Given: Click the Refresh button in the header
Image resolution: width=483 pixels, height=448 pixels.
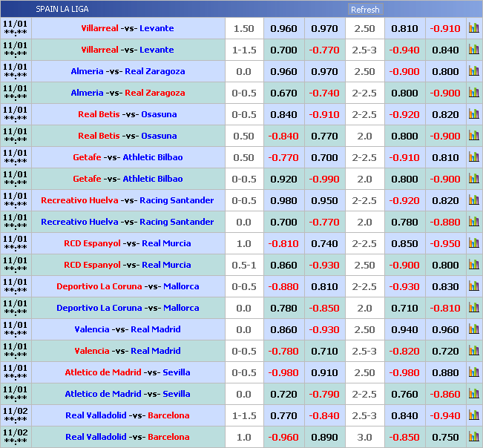Looking at the screenshot, I should pos(365,10).
